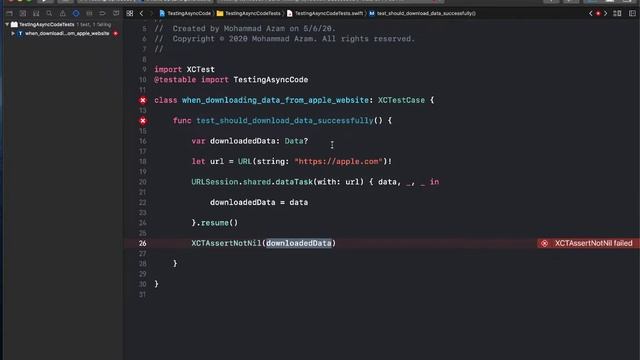Click the Copyright comment line

pos(284,39)
